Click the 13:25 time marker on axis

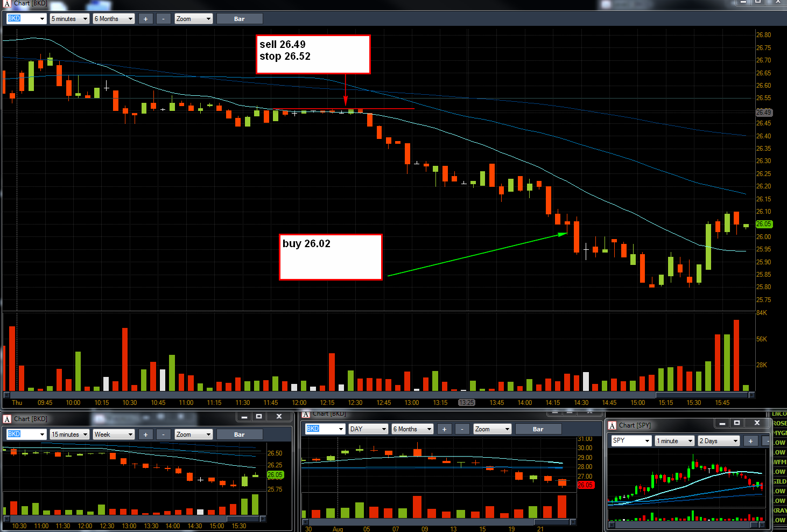pos(467,403)
